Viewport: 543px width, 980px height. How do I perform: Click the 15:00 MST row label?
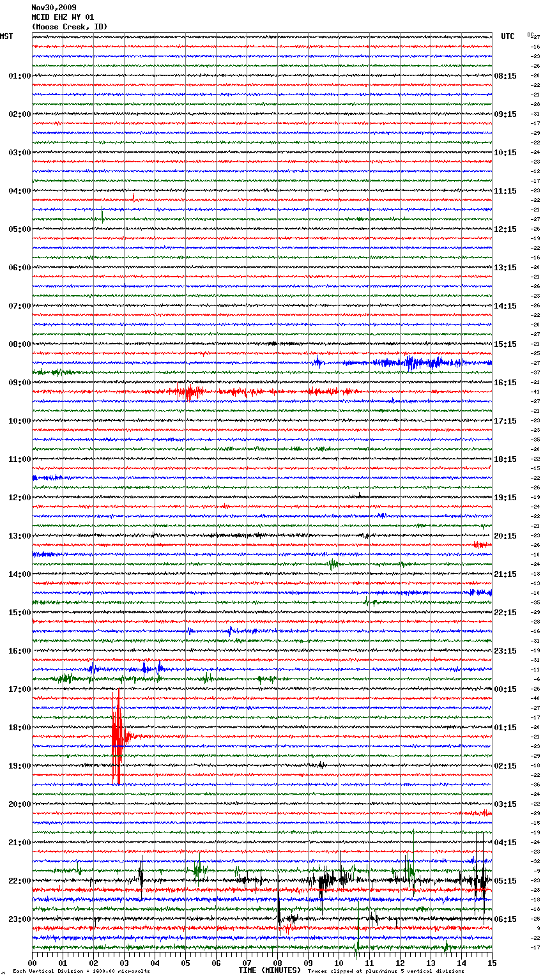pyautogui.click(x=20, y=613)
